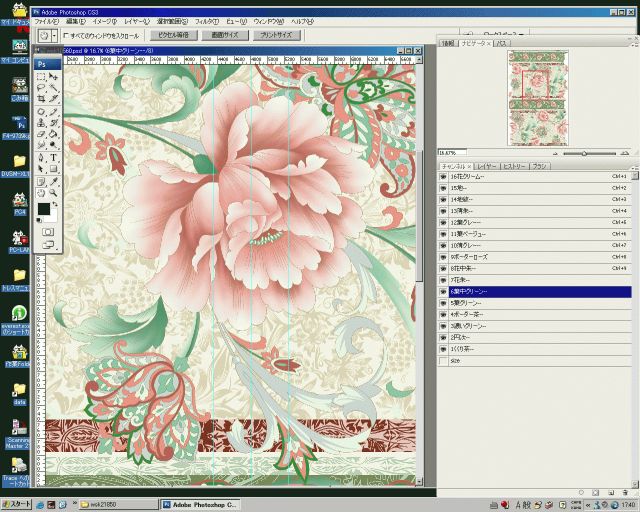This screenshot has width=640, height=512.
Task: Select the Eraser tool
Action: click(41, 134)
